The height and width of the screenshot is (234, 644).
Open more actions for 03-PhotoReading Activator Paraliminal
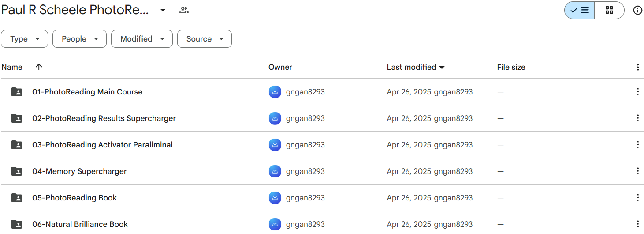pos(637,145)
